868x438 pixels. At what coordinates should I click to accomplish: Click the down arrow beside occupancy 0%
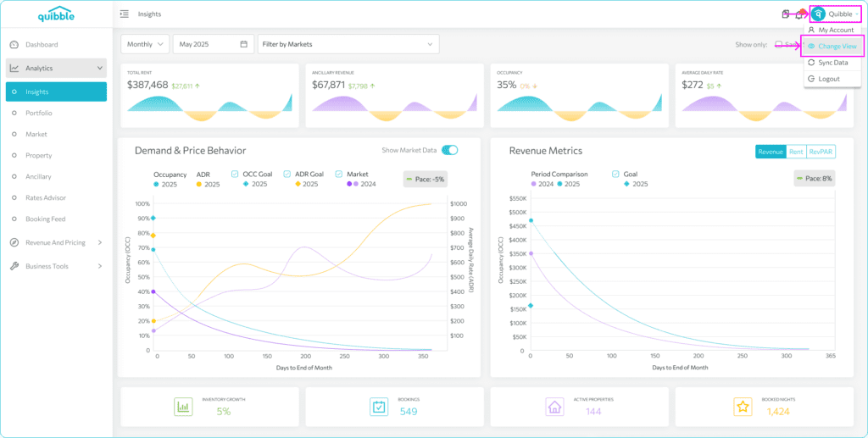[x=535, y=86]
